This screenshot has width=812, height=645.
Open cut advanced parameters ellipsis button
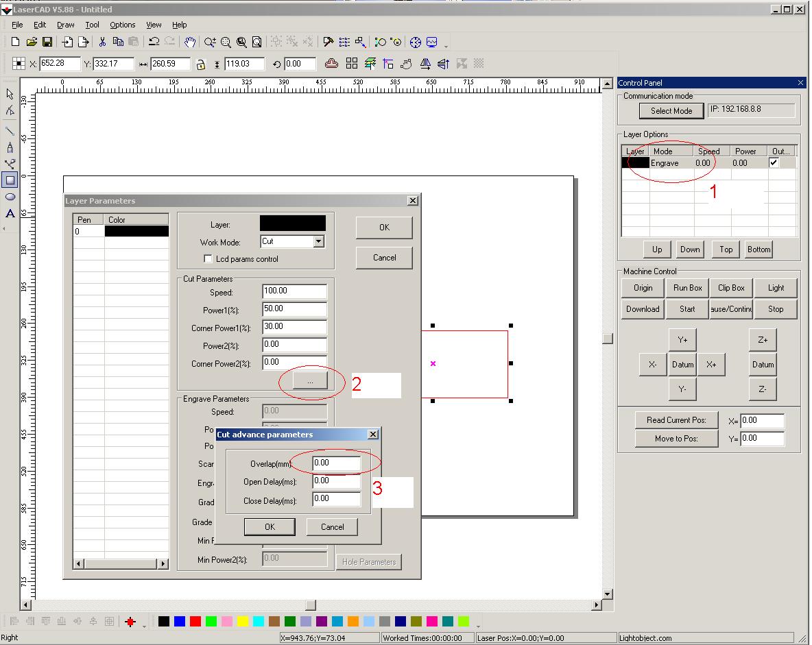(310, 380)
